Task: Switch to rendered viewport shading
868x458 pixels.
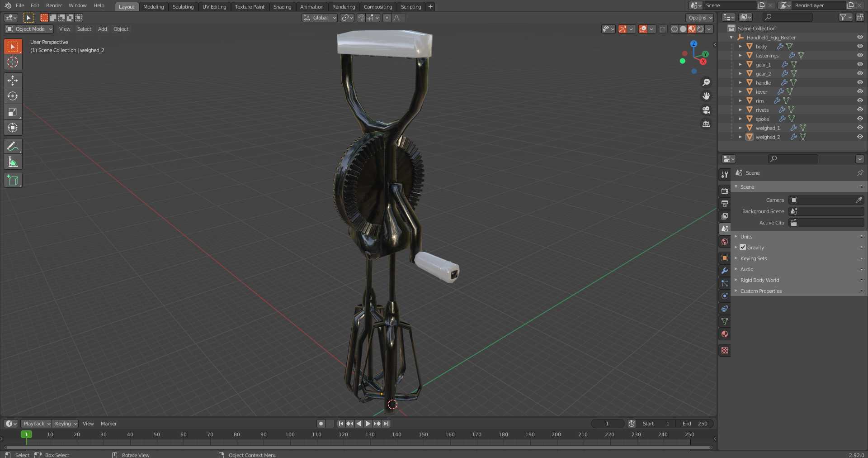Action: (x=700, y=29)
